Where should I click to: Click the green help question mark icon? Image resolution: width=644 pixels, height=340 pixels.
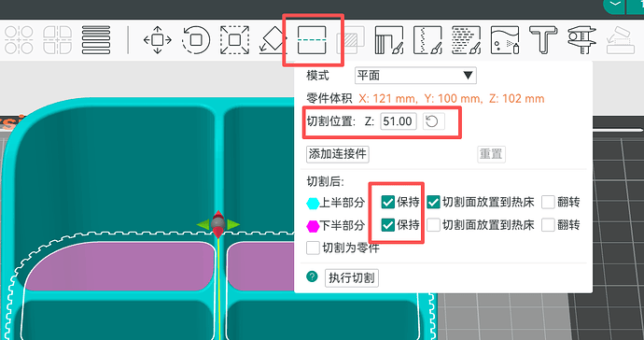[312, 276]
